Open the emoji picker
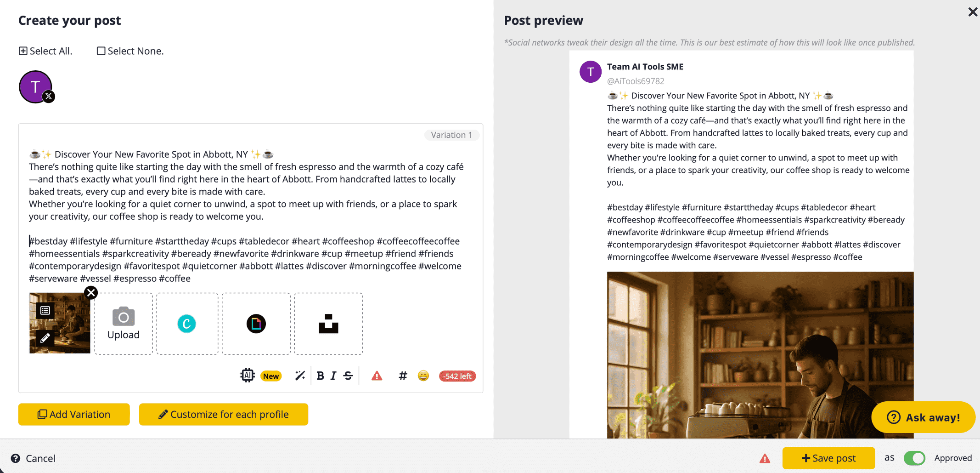The height and width of the screenshot is (473, 980). (x=423, y=376)
